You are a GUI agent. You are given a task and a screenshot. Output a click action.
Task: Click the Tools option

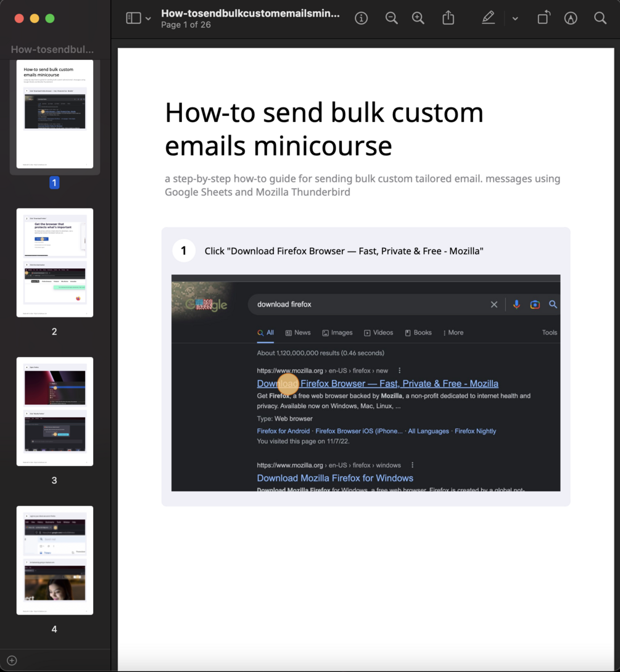click(549, 332)
